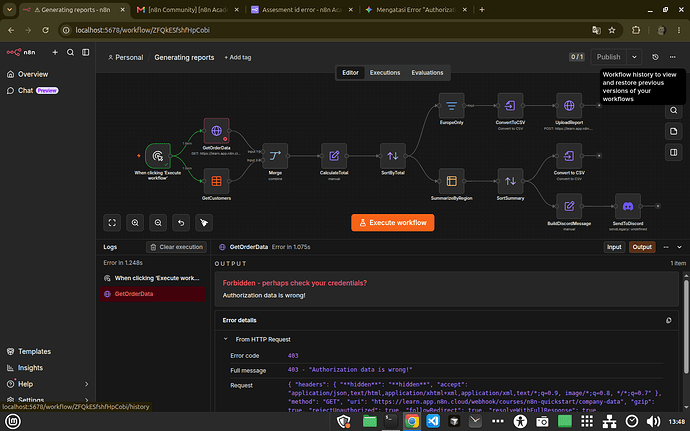Screen dimensions: 690x431
Task: Click the canvas search nodes icon
Action: tap(673, 110)
